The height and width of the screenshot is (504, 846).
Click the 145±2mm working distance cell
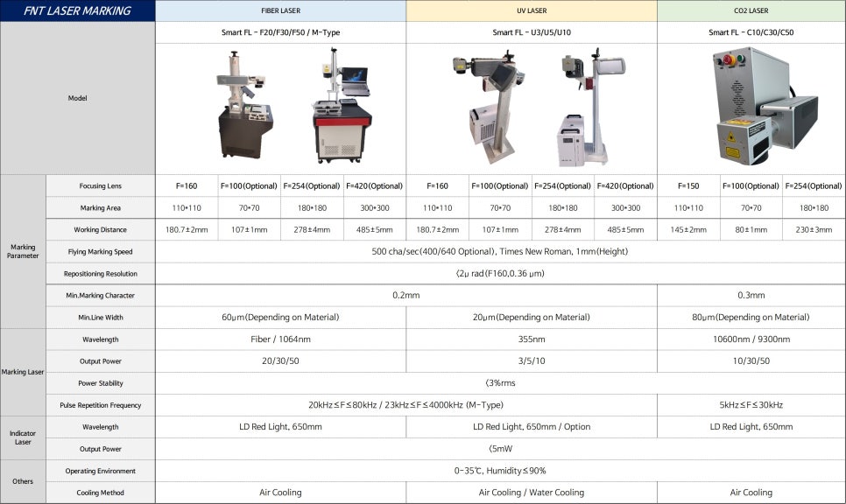point(688,229)
